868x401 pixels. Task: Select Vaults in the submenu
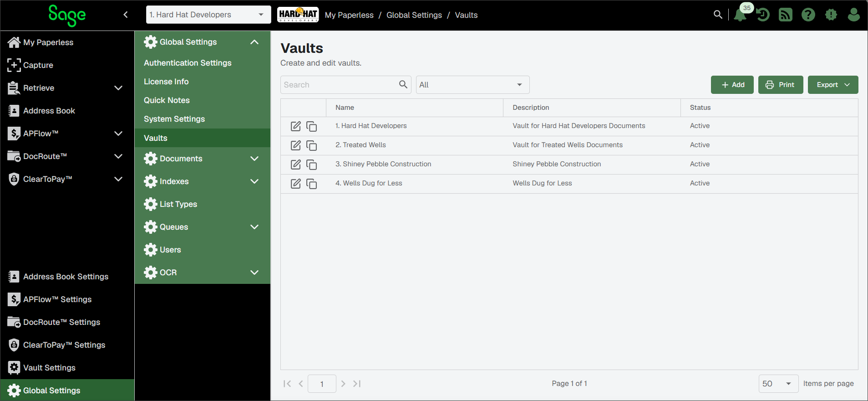203,138
